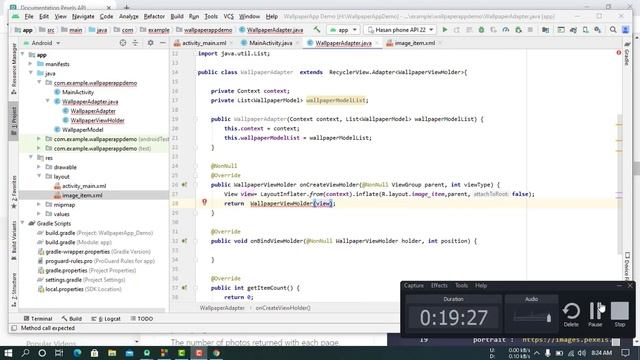Click the scroll-from-source target icon
This screenshot has height=360, width=640.
coord(122,43)
